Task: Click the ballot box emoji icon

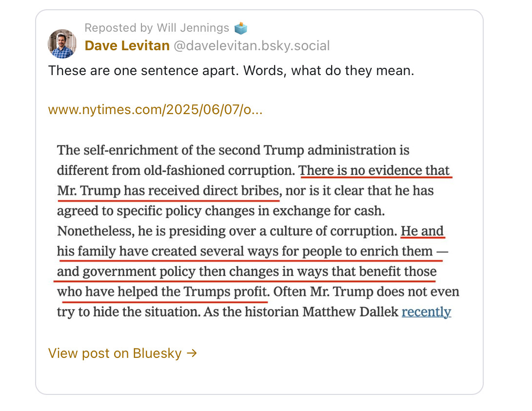Action: point(240,28)
